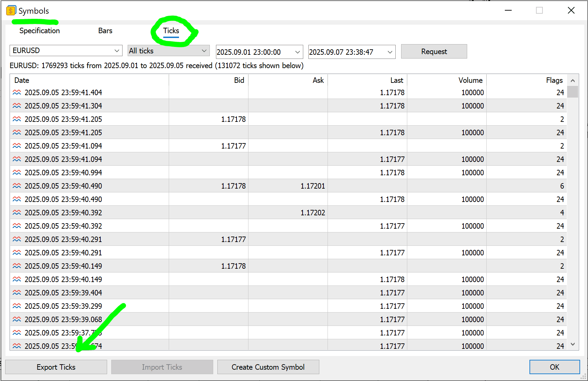Click tick icon of row 23:59:39.404
The image size is (588, 381).
tap(17, 293)
